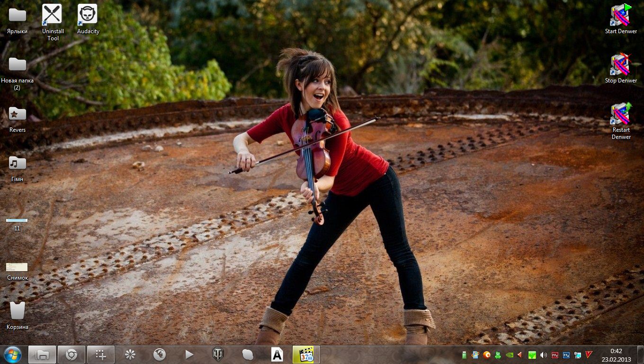Open Media Player Classic taskbar button
Viewport: 644px width, 364px height.
[x=306, y=354]
